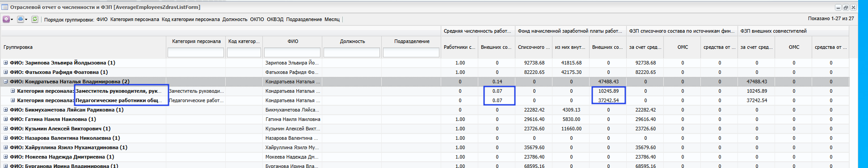Click header group Средняя численность работ...
The height and width of the screenshot is (168, 868).
coord(477,31)
